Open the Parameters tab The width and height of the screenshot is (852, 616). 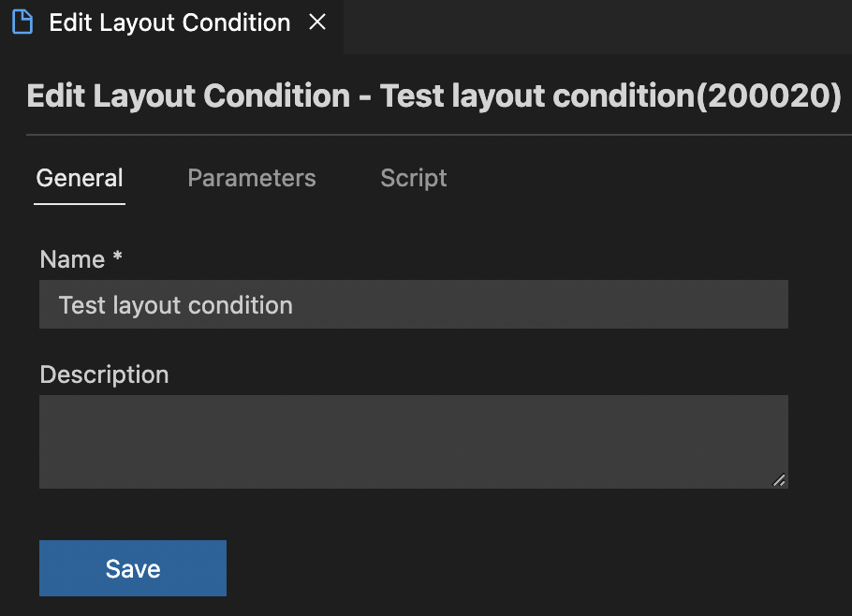(252, 178)
